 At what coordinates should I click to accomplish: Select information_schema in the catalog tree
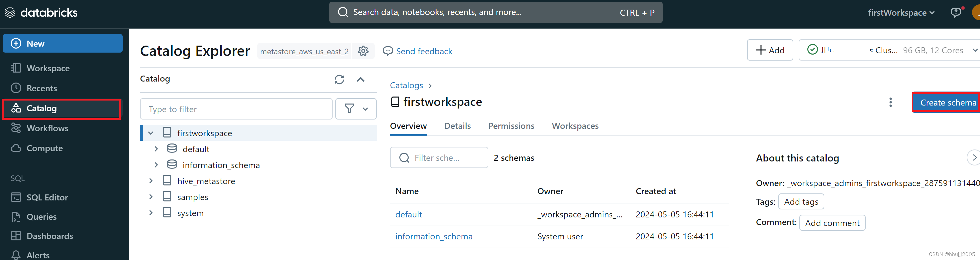221,165
